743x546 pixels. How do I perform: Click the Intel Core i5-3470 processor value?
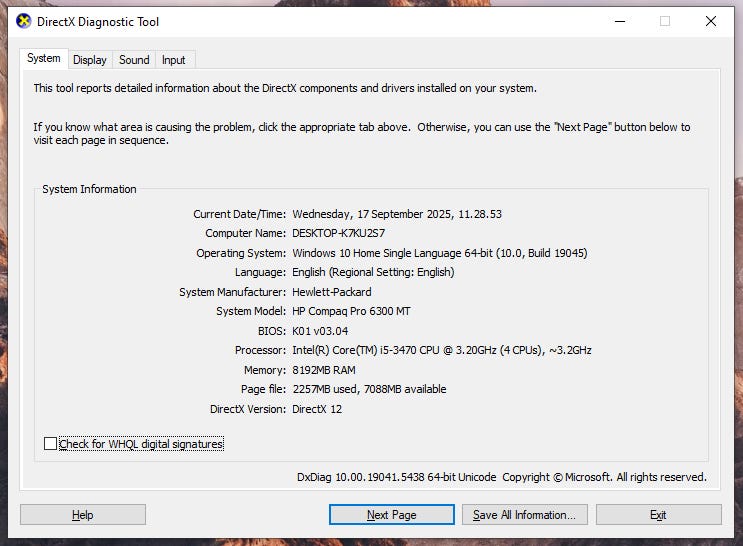(442, 350)
